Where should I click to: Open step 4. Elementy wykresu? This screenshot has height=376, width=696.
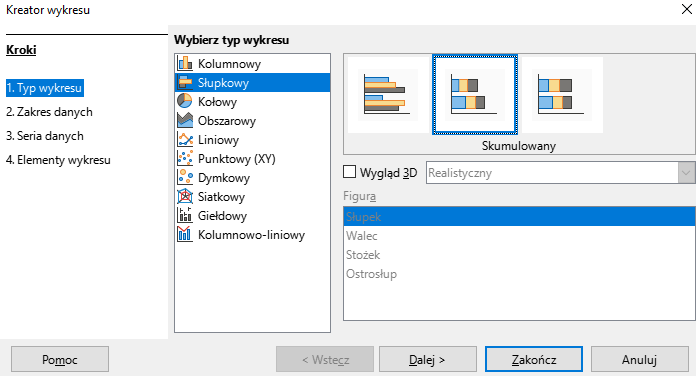click(x=58, y=160)
